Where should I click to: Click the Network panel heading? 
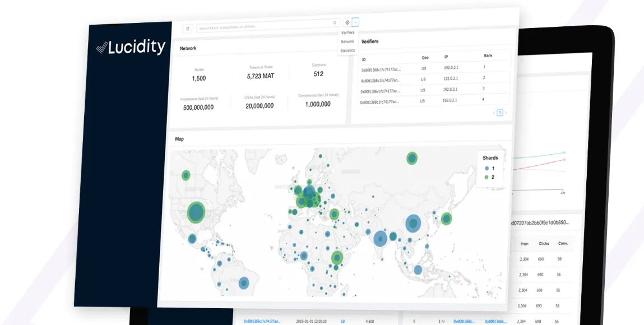click(188, 48)
